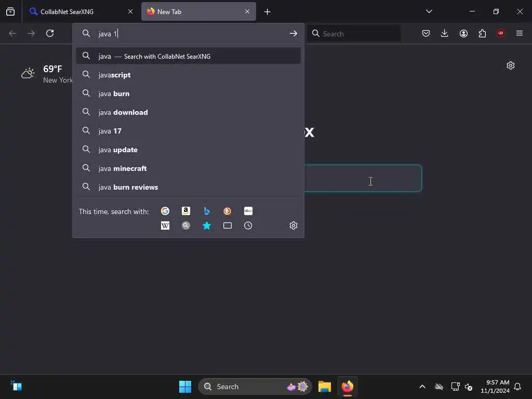Search Bookmarks using the star icon
The width and height of the screenshot is (532, 399).
coord(207,225)
